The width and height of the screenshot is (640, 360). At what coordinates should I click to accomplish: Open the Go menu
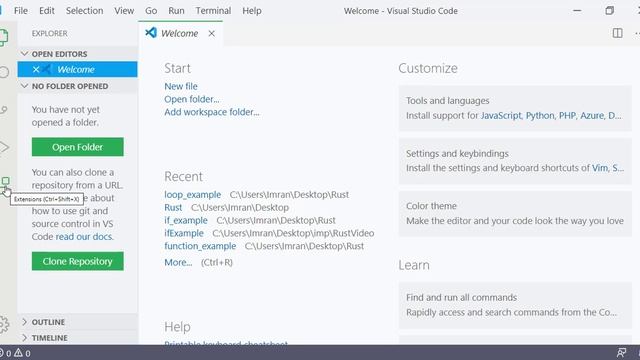[151, 11]
